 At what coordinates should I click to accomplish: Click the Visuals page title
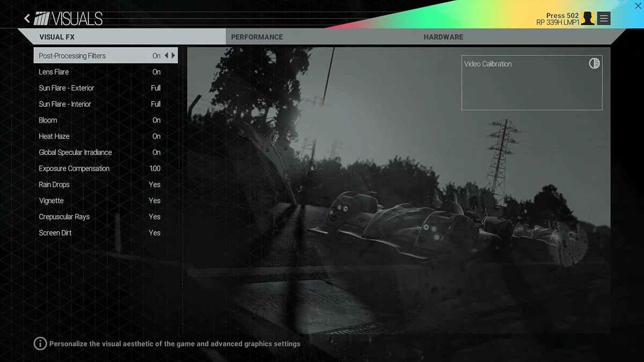point(76,19)
